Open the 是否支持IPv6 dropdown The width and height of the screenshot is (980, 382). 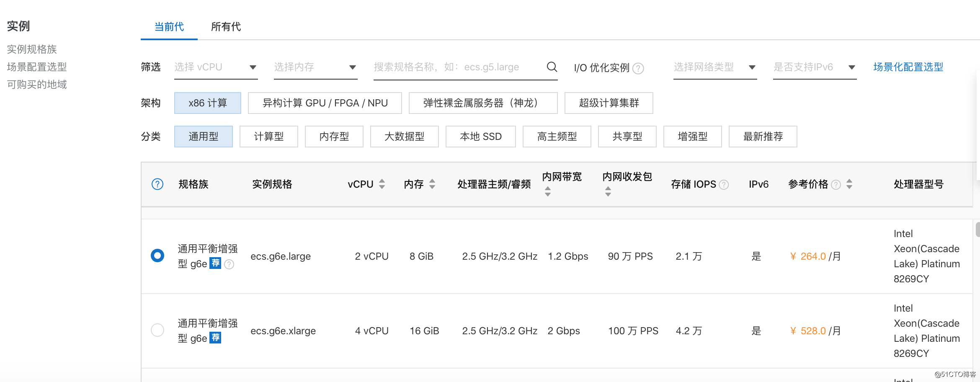(815, 67)
